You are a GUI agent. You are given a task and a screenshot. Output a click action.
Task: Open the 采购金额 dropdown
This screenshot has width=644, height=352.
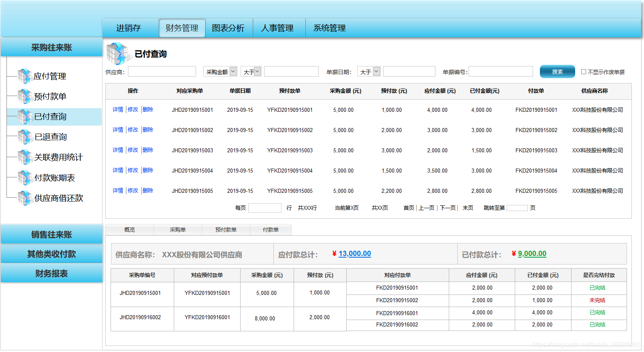(220, 72)
